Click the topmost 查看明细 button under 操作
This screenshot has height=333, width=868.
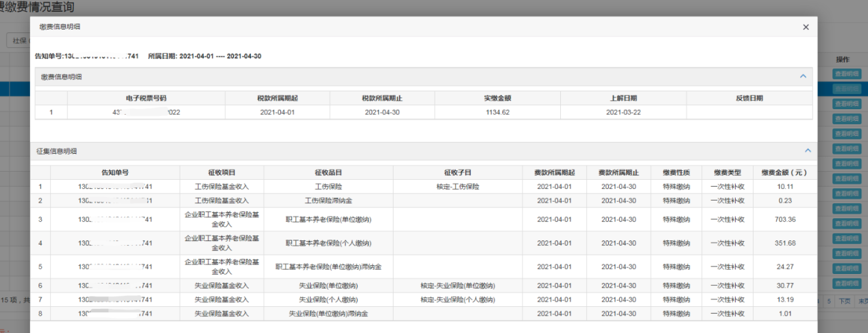(x=846, y=74)
